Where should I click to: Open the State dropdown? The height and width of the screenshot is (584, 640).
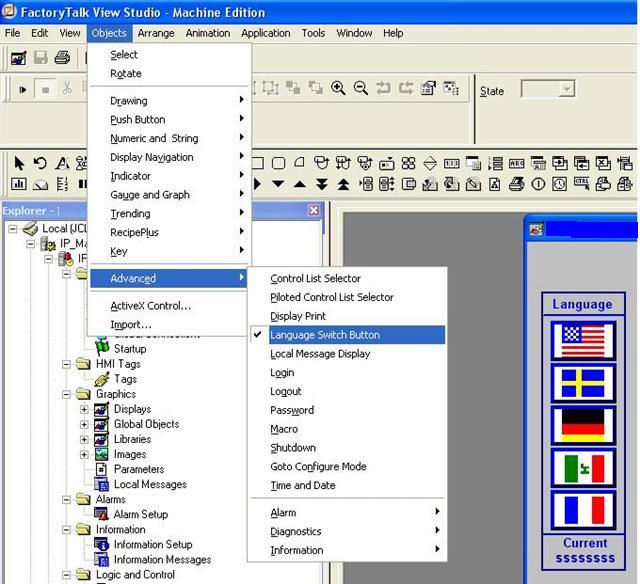pos(567,89)
